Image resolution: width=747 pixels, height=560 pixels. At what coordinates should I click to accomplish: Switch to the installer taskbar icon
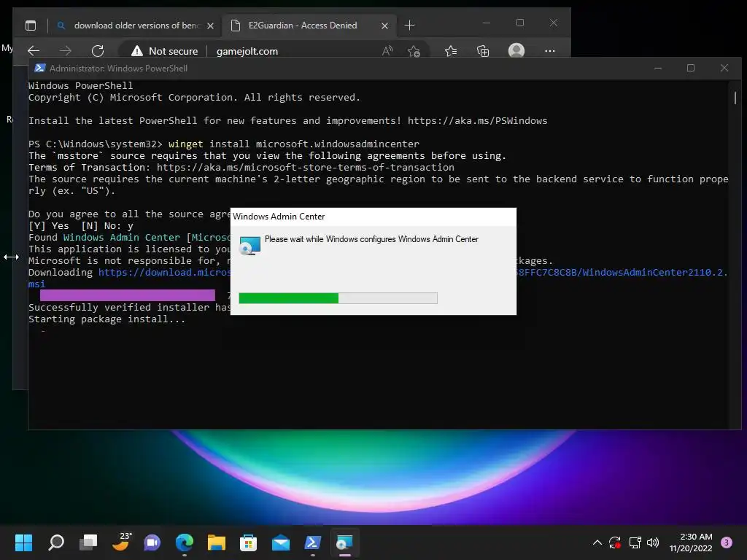(344, 542)
